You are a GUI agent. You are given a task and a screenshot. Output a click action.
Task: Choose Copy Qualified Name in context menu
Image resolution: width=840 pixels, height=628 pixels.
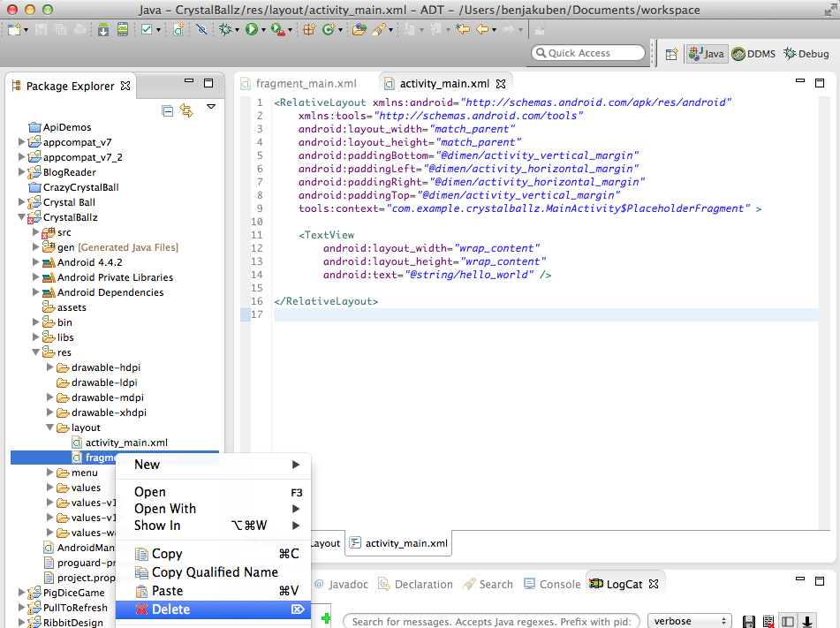(x=215, y=572)
